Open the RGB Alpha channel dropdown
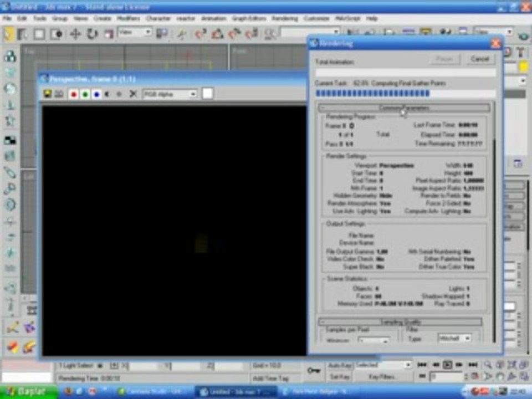The width and height of the screenshot is (532, 399). click(x=170, y=94)
